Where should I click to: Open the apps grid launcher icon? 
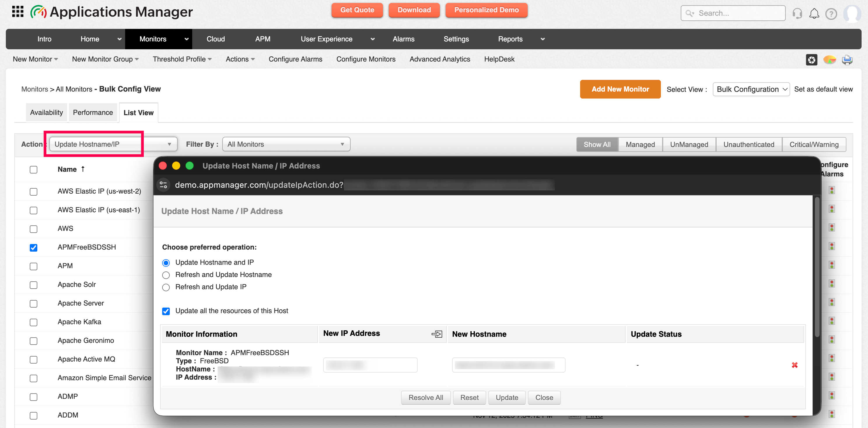pyautogui.click(x=17, y=12)
